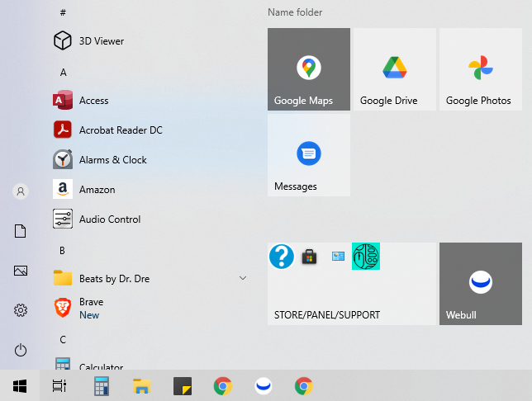Open the user account menu
Viewport: 532px width, 401px height.
pos(21,191)
